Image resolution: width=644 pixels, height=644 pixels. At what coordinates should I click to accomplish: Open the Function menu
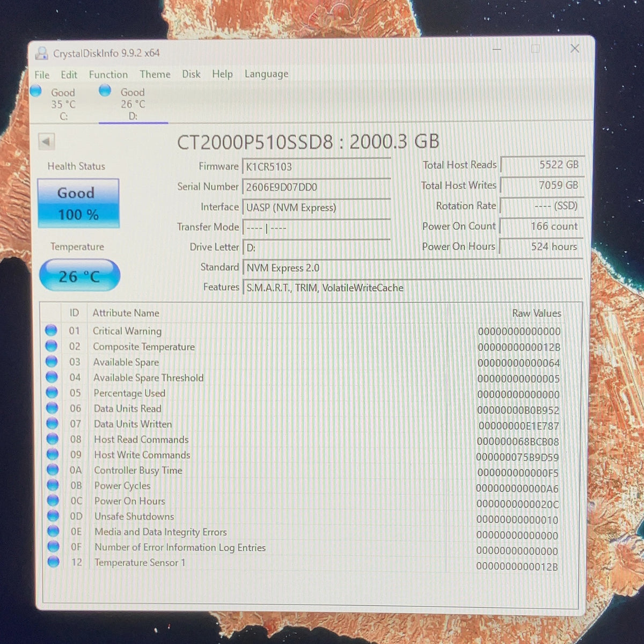(108, 75)
